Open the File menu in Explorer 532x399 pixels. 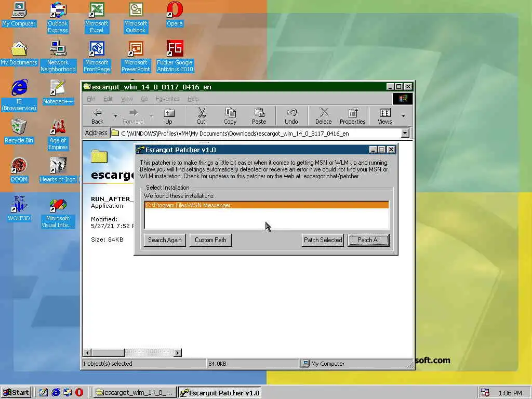pos(91,99)
